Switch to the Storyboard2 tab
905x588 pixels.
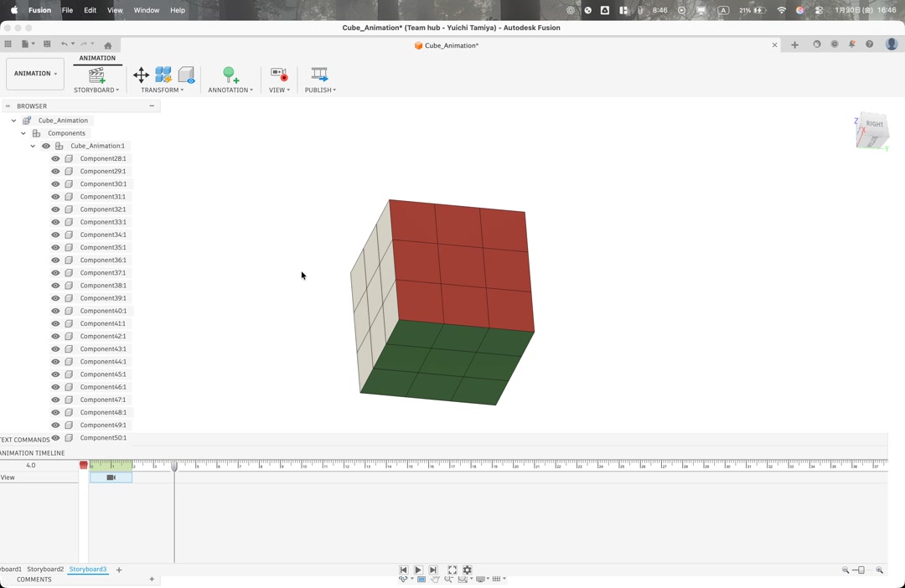(x=45, y=570)
